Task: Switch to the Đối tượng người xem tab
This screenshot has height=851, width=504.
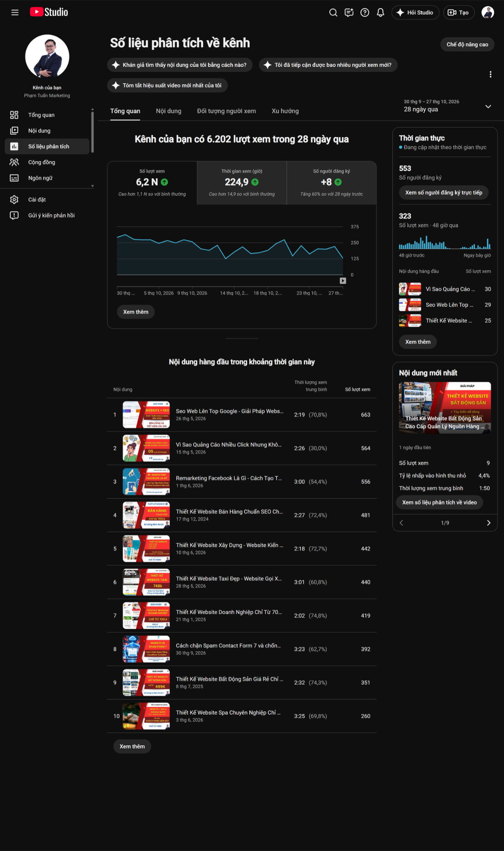Action: pyautogui.click(x=226, y=111)
